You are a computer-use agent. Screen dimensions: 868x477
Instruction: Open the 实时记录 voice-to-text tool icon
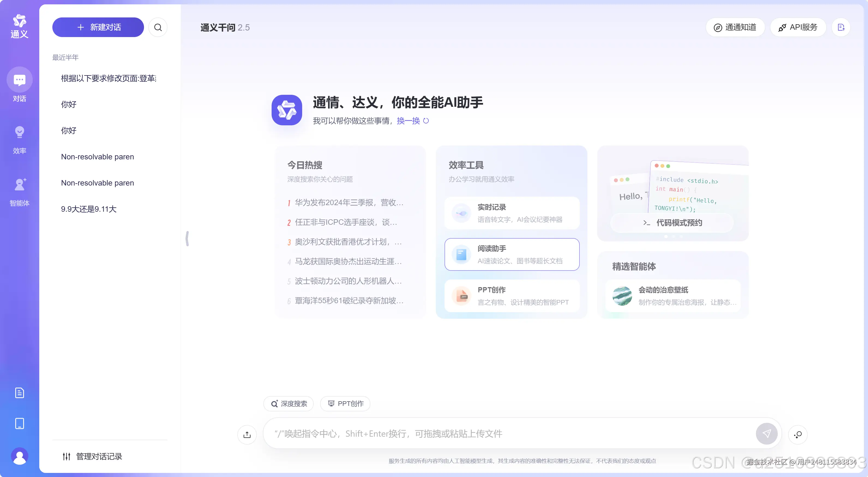[461, 213]
